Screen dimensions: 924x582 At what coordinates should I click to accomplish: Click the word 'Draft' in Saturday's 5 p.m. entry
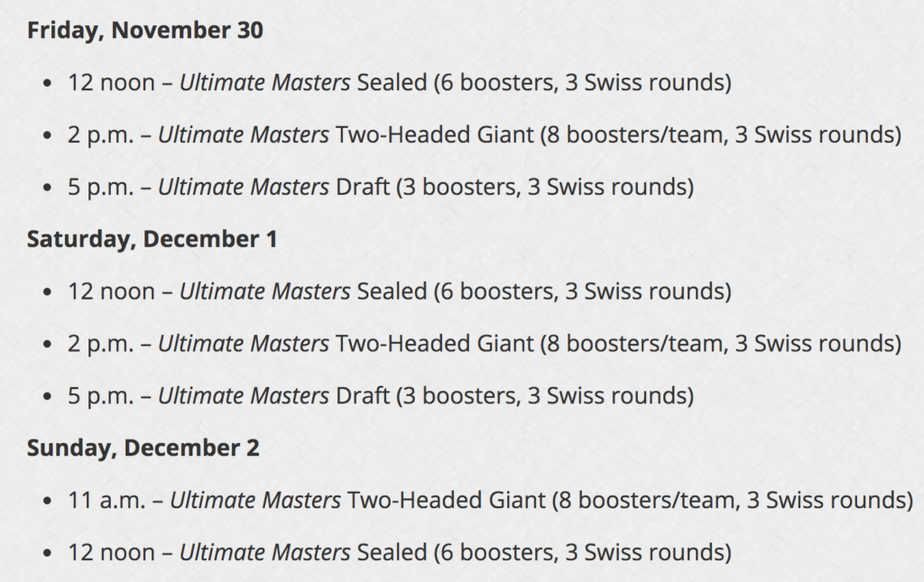coord(363,396)
